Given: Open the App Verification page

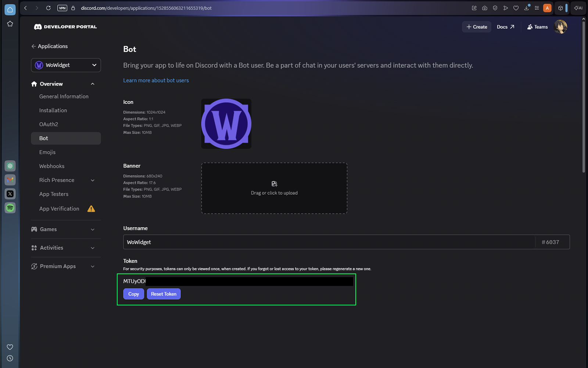Looking at the screenshot, I should (x=59, y=209).
